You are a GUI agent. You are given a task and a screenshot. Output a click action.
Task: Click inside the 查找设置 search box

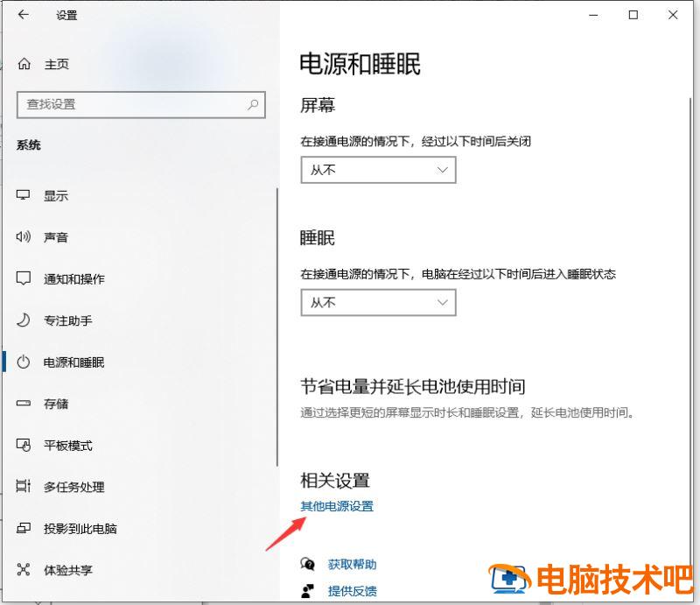[140, 104]
